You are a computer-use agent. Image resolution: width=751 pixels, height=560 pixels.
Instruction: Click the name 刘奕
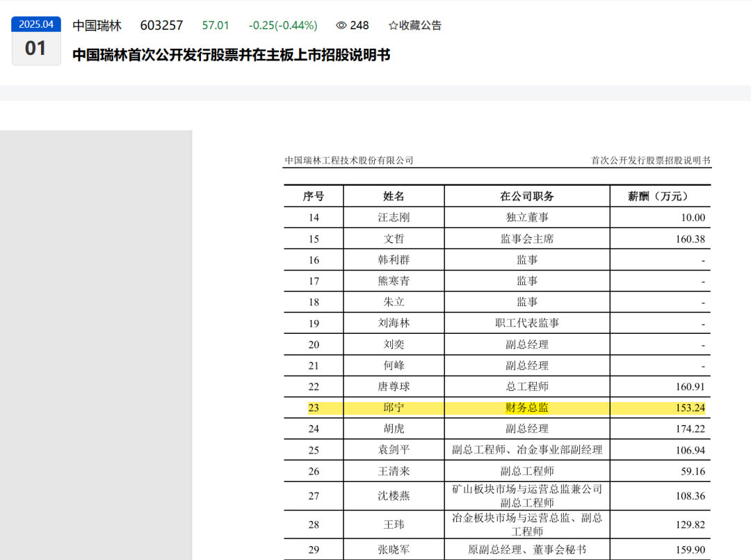tap(394, 344)
